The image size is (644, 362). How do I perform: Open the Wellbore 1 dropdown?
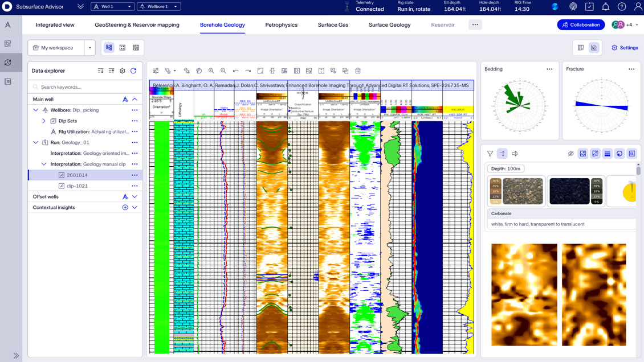158,6
